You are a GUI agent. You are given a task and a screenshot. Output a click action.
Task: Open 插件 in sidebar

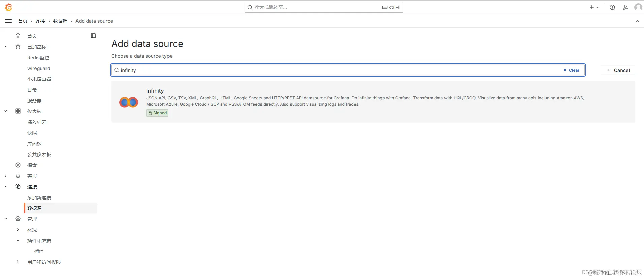(39, 251)
